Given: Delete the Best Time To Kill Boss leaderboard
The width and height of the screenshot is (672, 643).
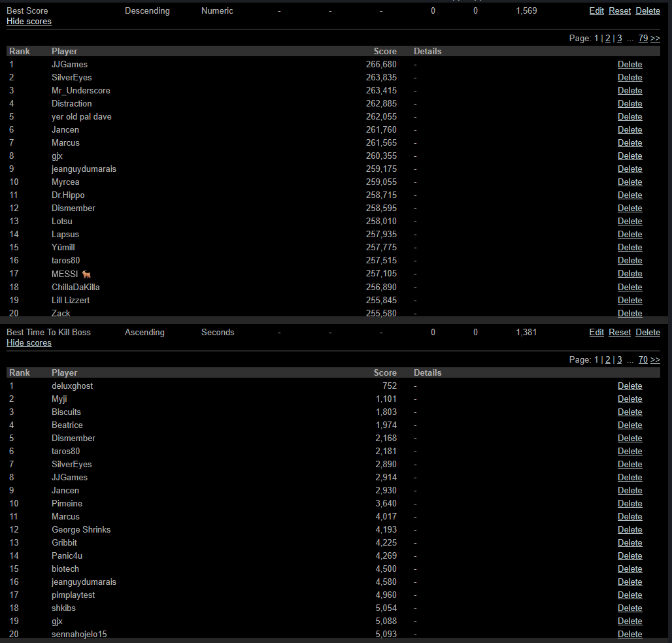Looking at the screenshot, I should point(647,333).
